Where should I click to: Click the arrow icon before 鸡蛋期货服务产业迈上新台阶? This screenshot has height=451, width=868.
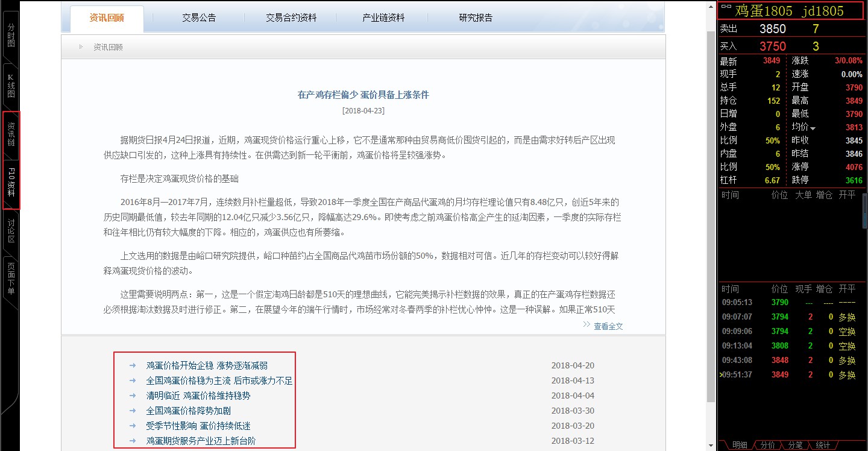[133, 441]
